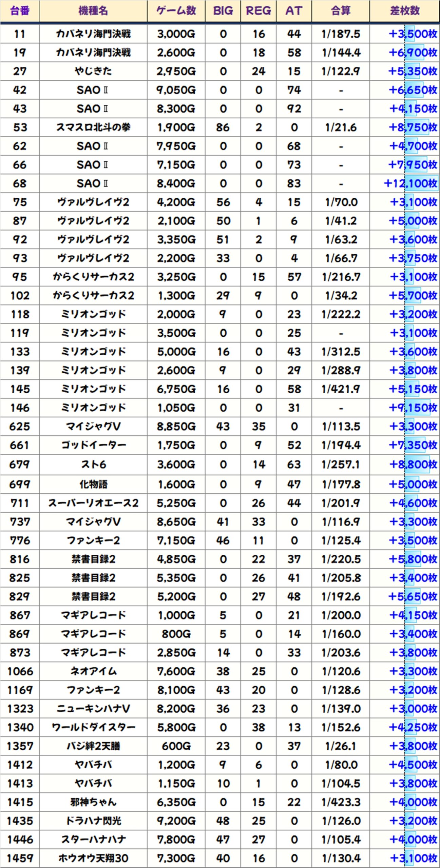
Task: Click the "合算" column header
Action: click(x=341, y=11)
